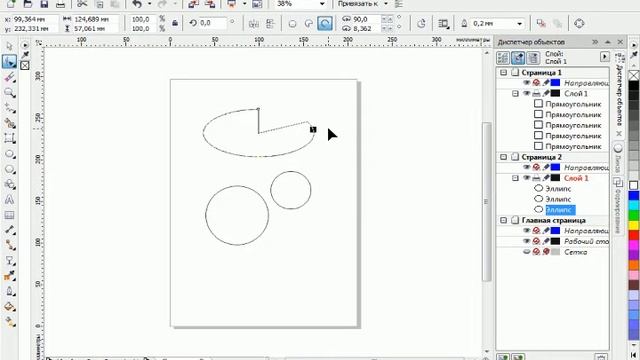Open the Привязать к dropdown
This screenshot has width=640, height=360.
click(x=386, y=4)
